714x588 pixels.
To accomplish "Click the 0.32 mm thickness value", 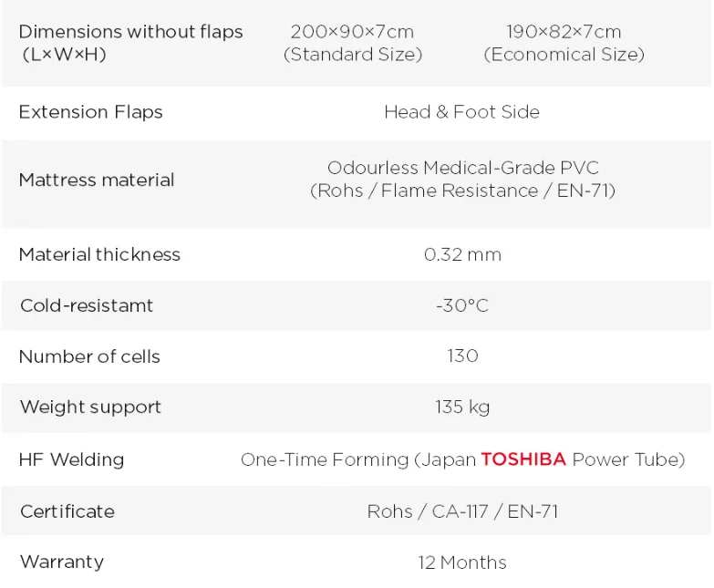I will pyautogui.click(x=462, y=254).
